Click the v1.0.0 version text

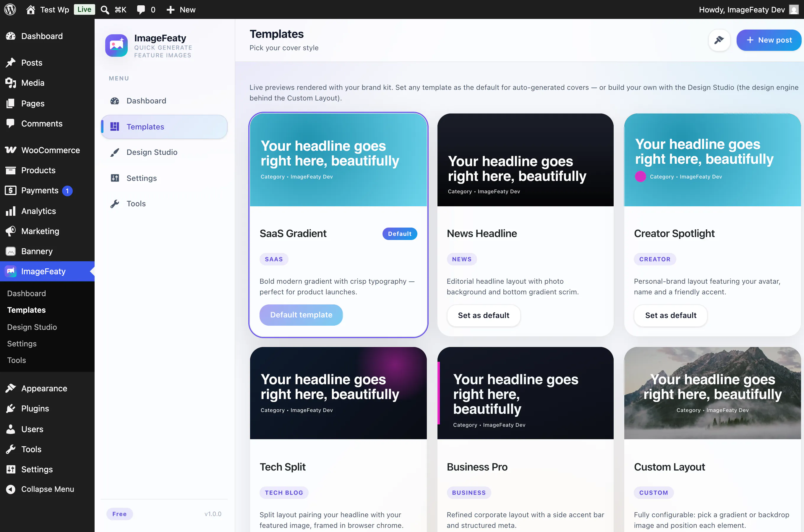click(x=213, y=514)
